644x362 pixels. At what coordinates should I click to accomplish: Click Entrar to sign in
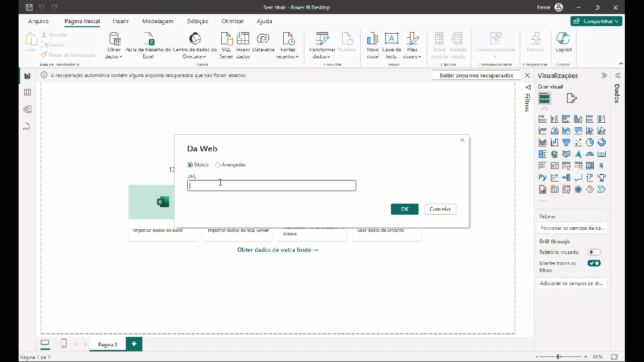coord(551,8)
